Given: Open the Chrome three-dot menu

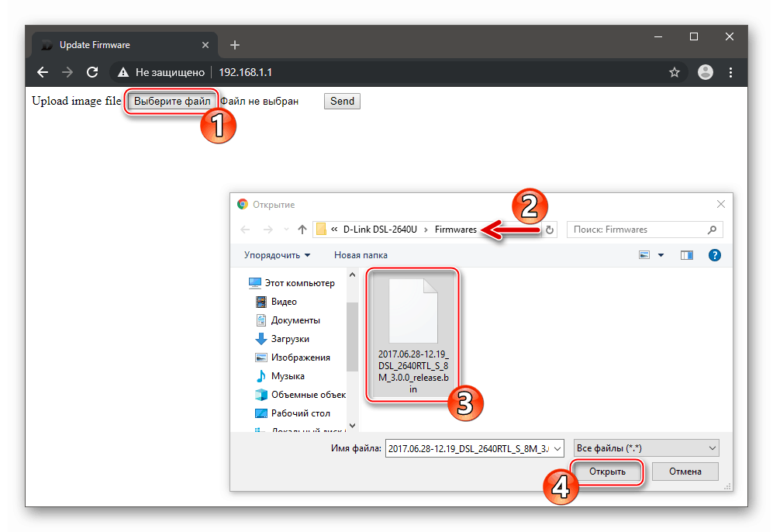Looking at the screenshot, I should (x=730, y=72).
